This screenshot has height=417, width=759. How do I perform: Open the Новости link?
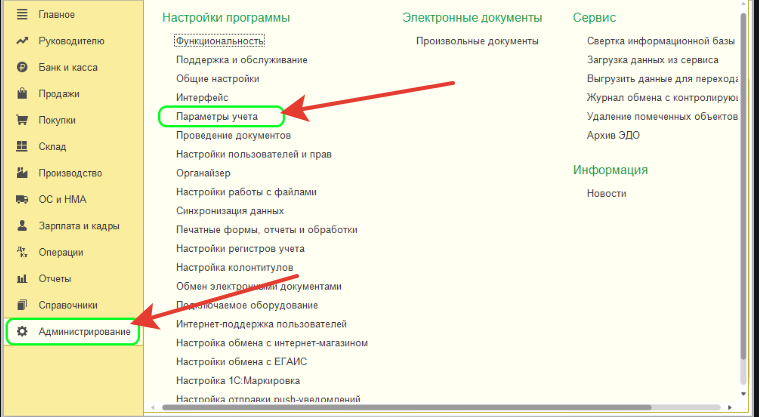(607, 193)
